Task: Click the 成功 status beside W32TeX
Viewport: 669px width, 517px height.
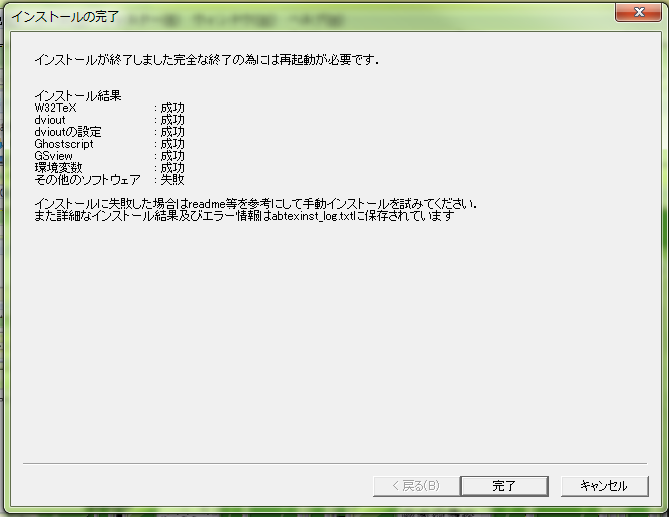Action: 172,108
